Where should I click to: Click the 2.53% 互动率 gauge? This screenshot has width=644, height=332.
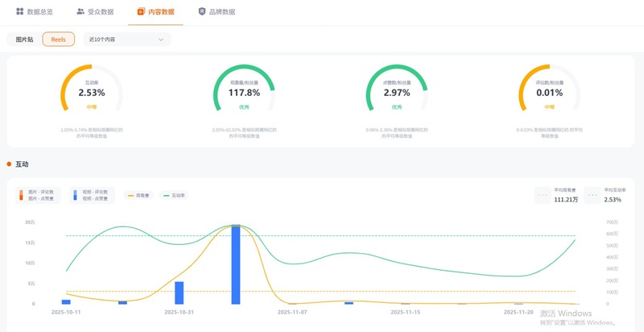pyautogui.click(x=92, y=89)
